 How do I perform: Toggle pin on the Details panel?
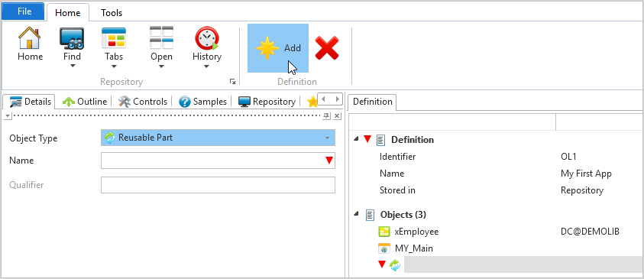tap(326, 116)
